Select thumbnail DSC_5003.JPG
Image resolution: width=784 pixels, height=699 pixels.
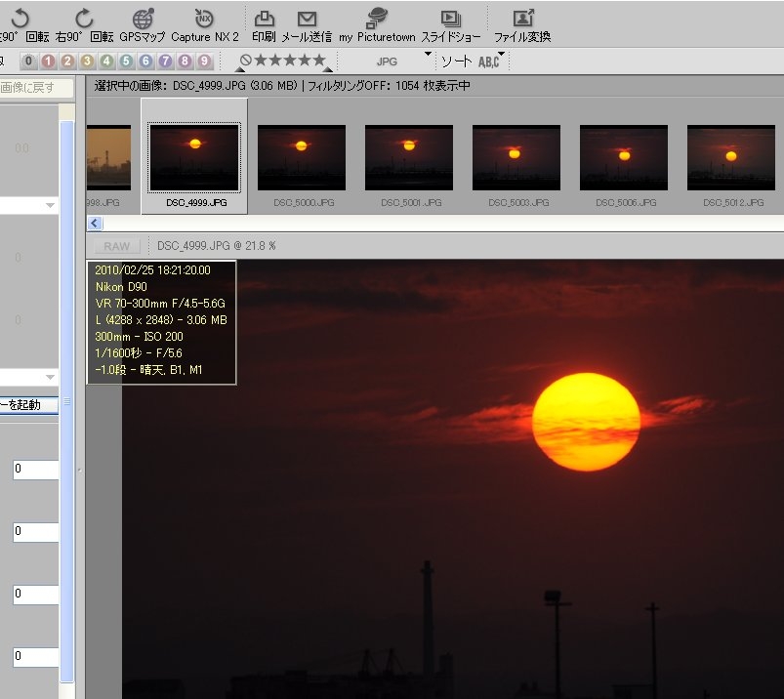516,157
